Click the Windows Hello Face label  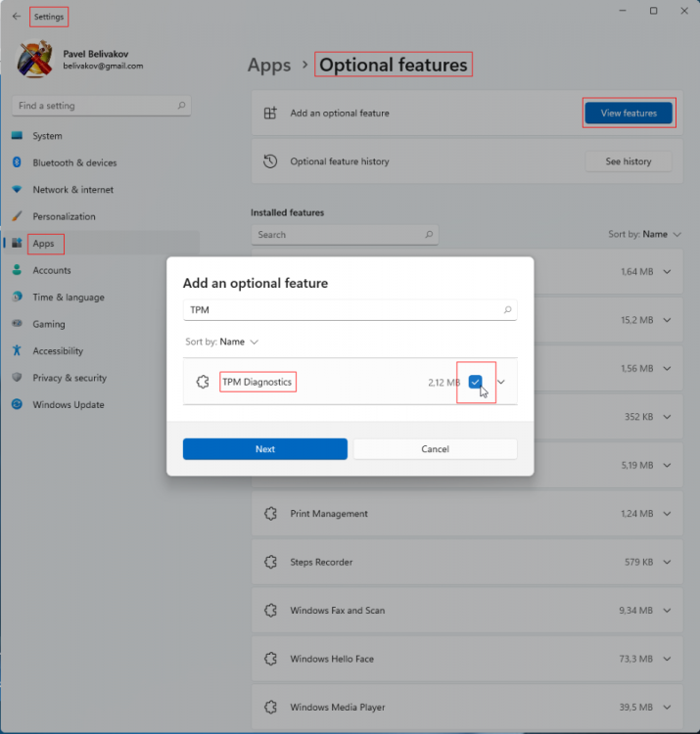point(332,659)
